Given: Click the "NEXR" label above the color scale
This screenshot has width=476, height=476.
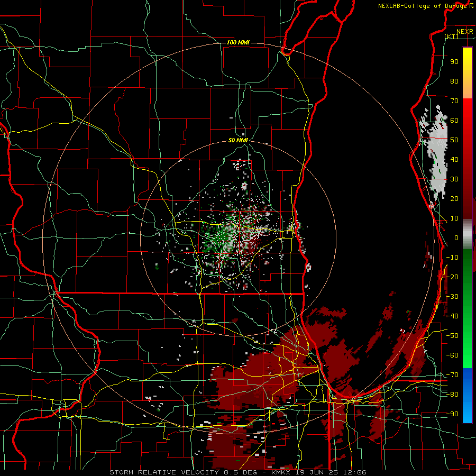Looking at the screenshot, I should pyautogui.click(x=464, y=32).
